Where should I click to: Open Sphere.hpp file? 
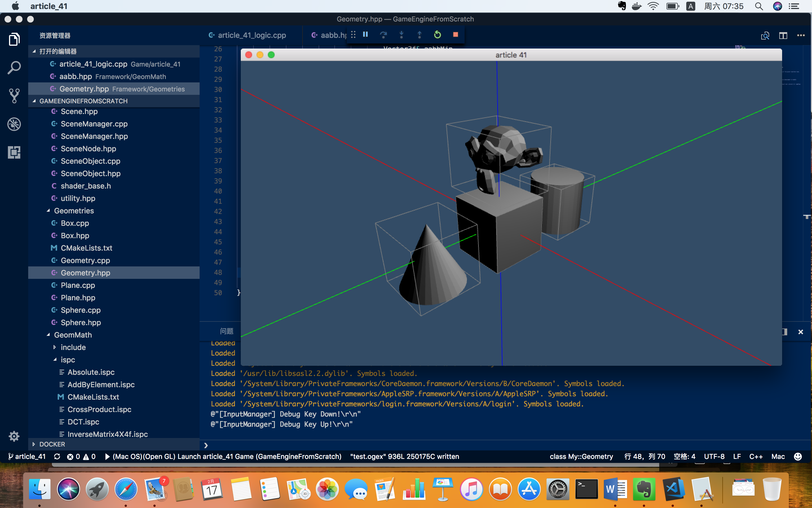[114, 322]
